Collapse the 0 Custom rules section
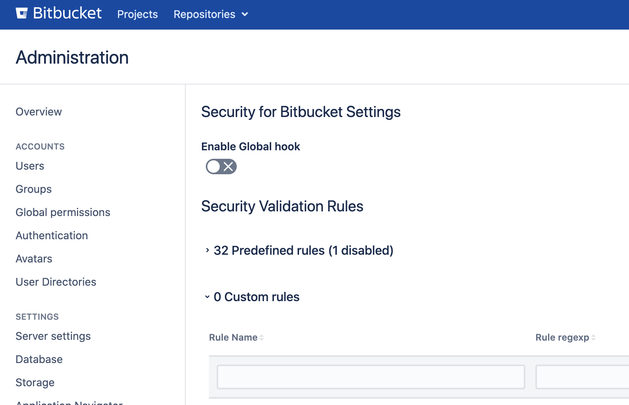Viewport: 629px width, 405px height. click(252, 297)
